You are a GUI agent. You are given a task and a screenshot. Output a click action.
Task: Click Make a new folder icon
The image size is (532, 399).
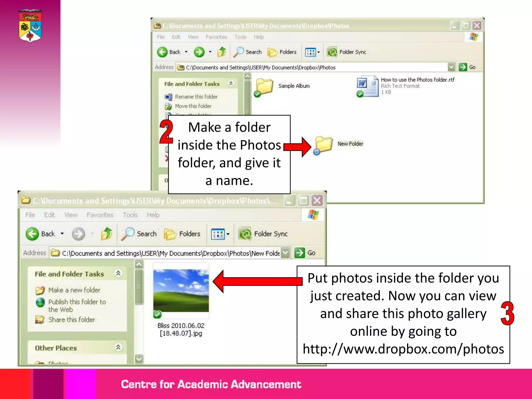tap(40, 290)
